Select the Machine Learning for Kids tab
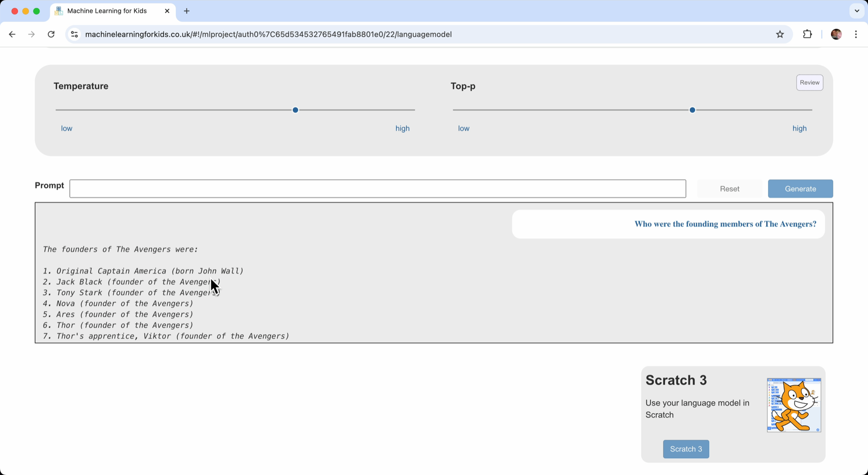The image size is (868, 475). (107, 11)
